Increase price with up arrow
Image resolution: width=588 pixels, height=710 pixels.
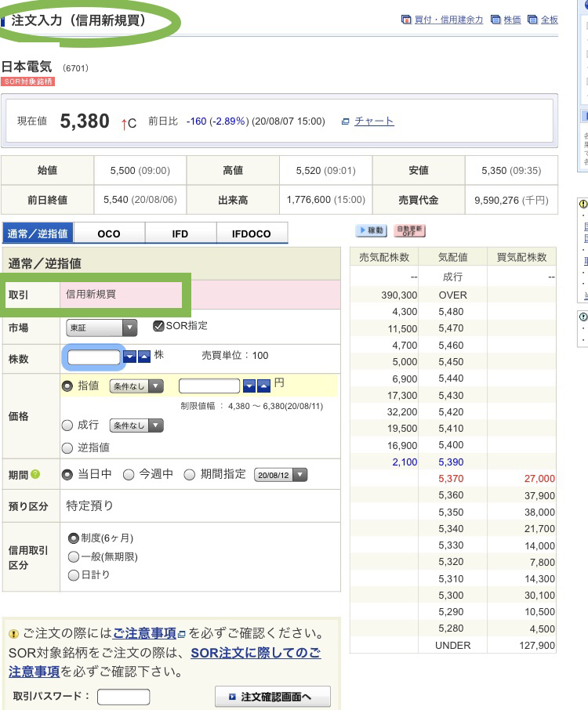point(263,386)
